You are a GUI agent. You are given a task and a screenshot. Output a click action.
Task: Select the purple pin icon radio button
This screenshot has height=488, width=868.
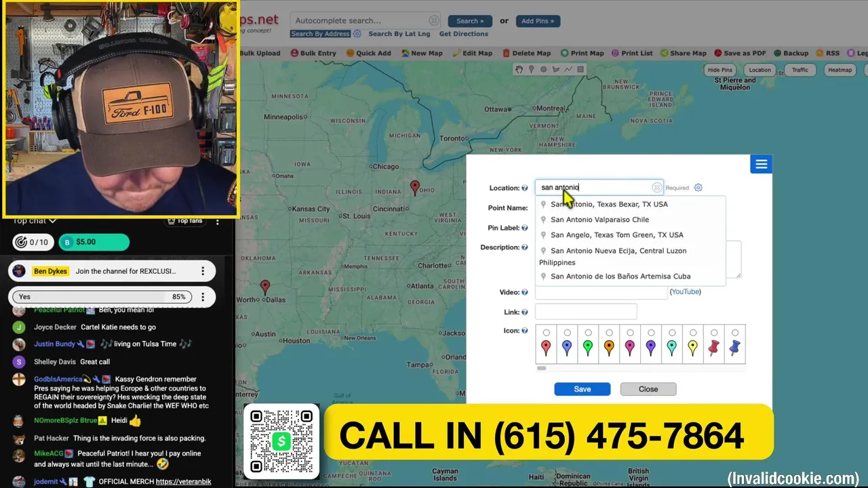coord(651,333)
